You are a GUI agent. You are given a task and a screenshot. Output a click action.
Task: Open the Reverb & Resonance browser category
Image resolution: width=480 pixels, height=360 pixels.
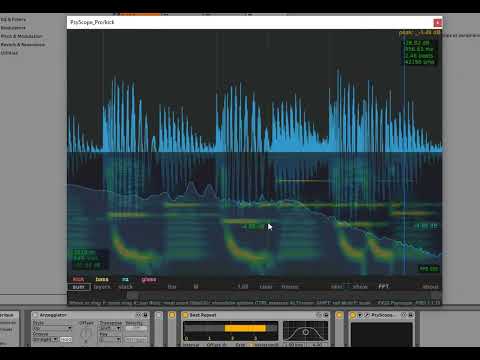click(x=23, y=44)
